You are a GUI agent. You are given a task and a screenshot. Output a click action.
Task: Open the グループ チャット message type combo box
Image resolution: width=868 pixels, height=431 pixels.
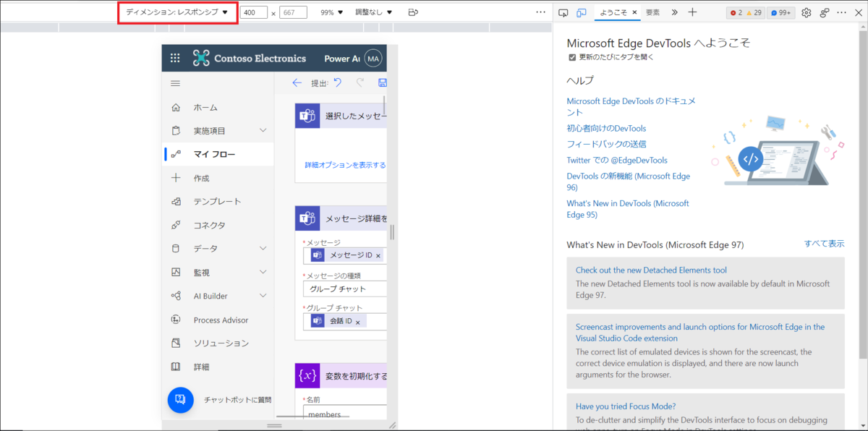coord(345,289)
